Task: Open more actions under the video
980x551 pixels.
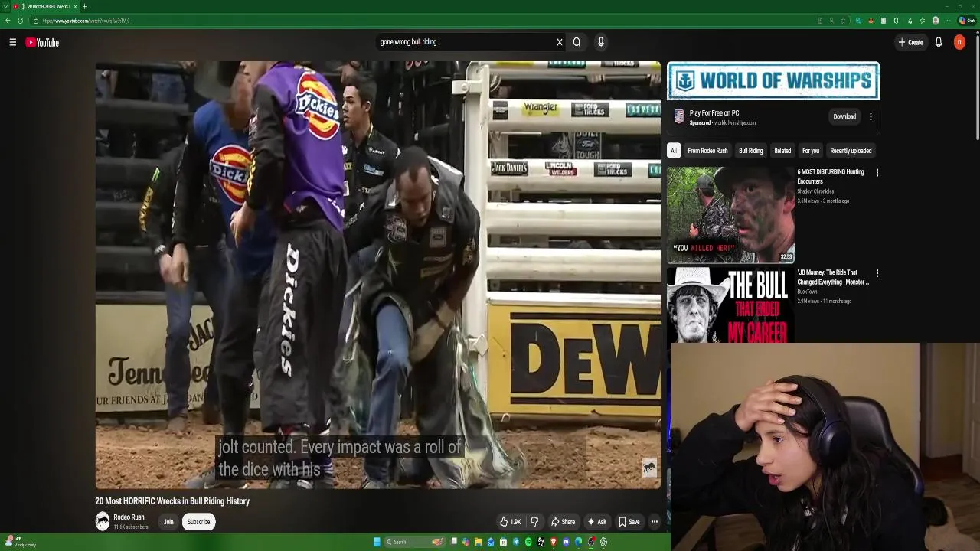Action: [x=655, y=522]
